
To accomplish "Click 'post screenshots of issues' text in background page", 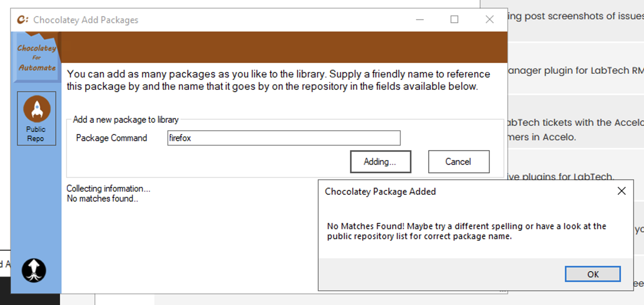I will [x=584, y=16].
